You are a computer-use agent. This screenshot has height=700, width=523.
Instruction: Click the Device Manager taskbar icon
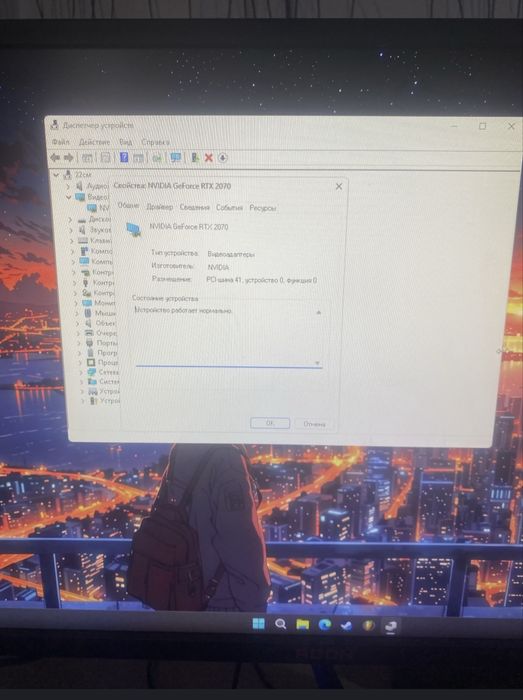[x=391, y=626]
